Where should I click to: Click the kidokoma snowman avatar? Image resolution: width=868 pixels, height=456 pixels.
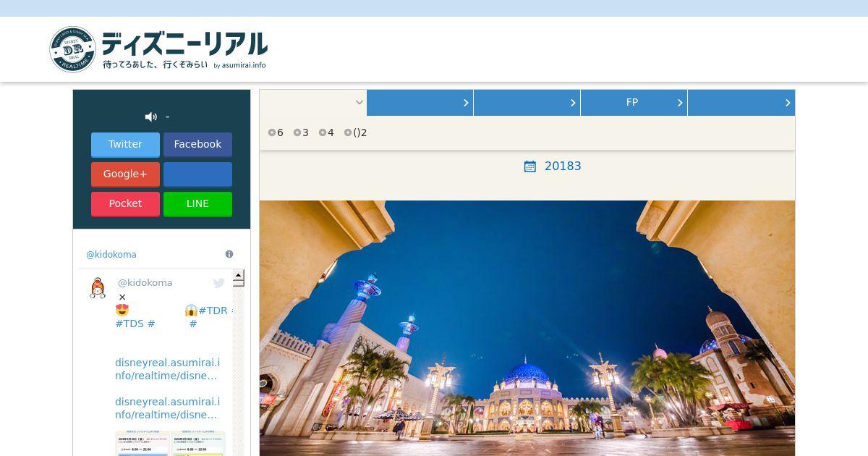point(98,288)
